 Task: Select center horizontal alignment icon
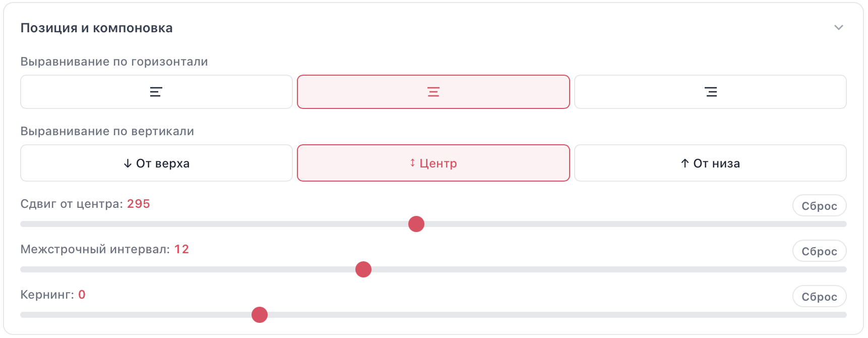(x=433, y=92)
